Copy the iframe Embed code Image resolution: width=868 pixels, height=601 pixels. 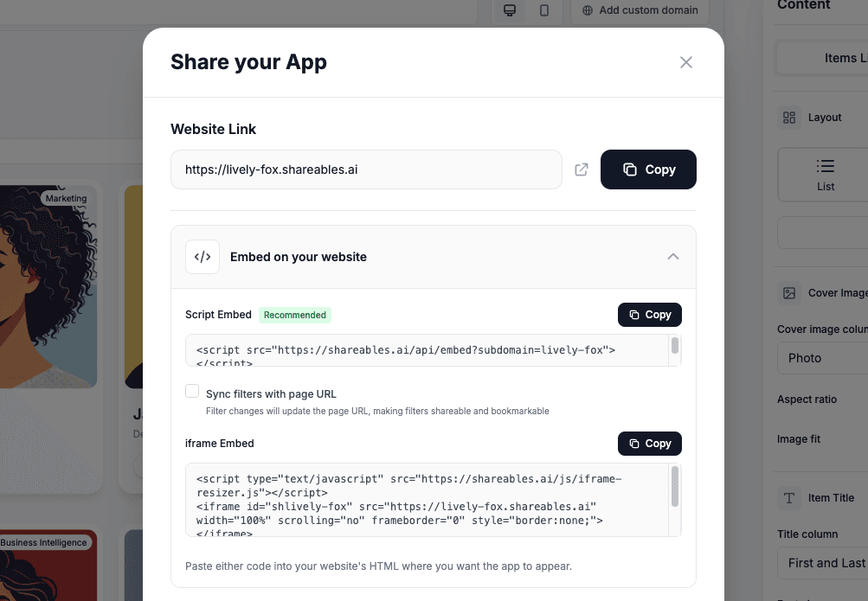point(649,443)
